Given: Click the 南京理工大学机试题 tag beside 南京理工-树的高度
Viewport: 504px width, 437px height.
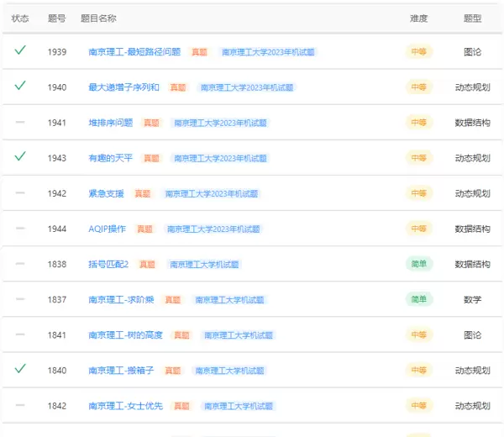Looking at the screenshot, I should point(237,335).
